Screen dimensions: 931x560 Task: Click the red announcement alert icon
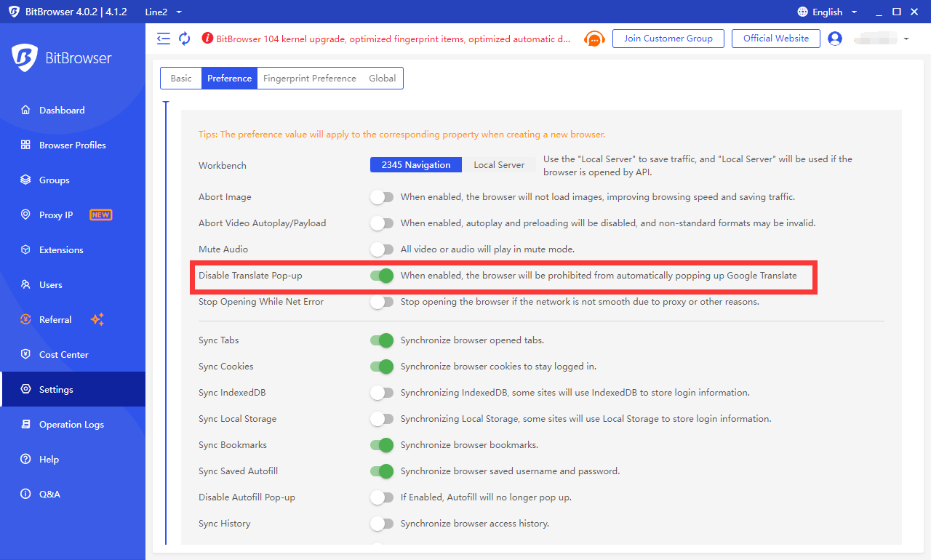point(207,39)
